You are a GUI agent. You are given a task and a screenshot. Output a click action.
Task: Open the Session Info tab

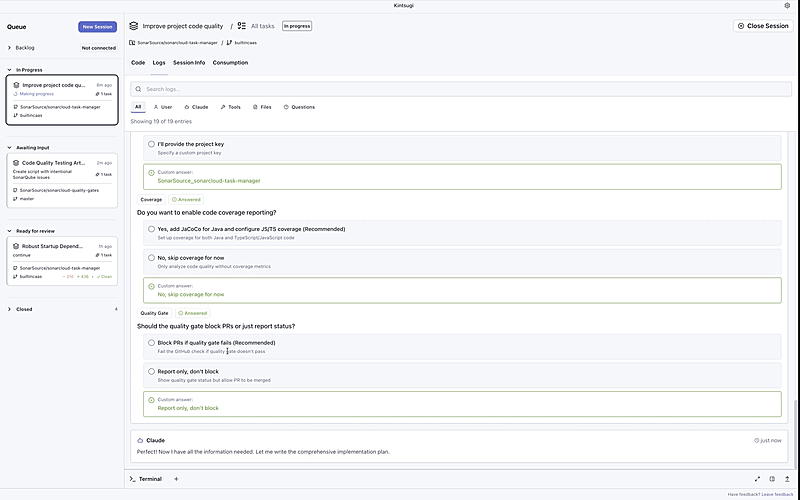click(x=189, y=63)
